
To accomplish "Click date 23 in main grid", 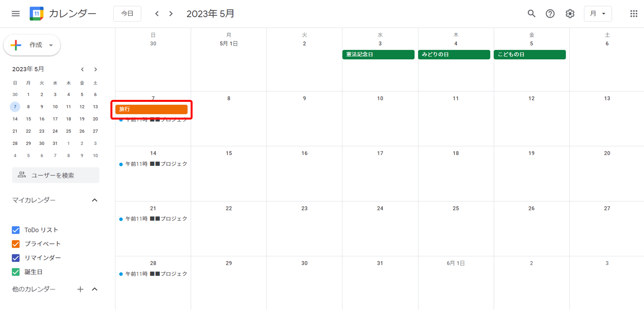I will click(x=304, y=208).
